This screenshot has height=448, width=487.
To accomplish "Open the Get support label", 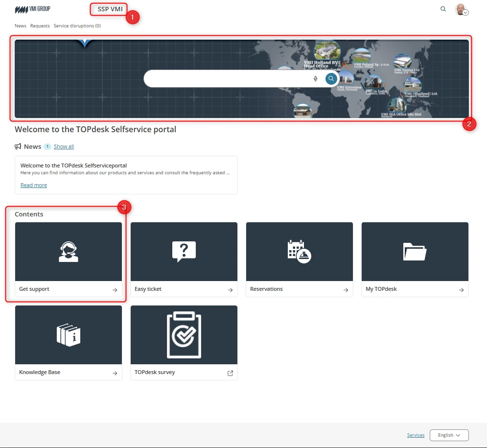I will coord(34,289).
